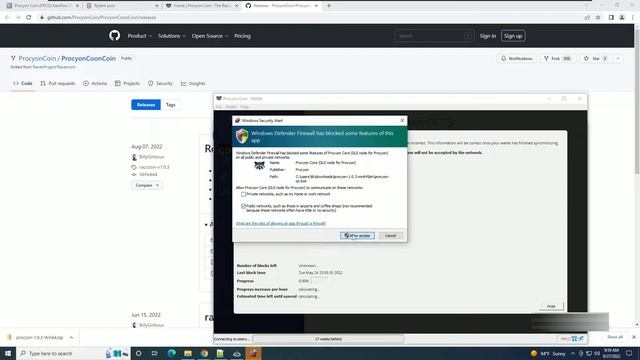Click the share page icon in address bar

(587, 17)
